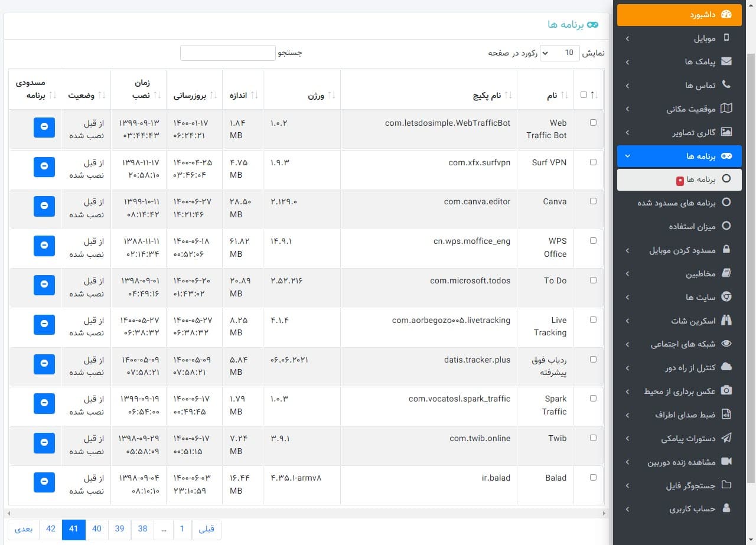Image resolution: width=756 pixels, height=545 pixels.
Task: Block the Balad app
Action: click(44, 482)
